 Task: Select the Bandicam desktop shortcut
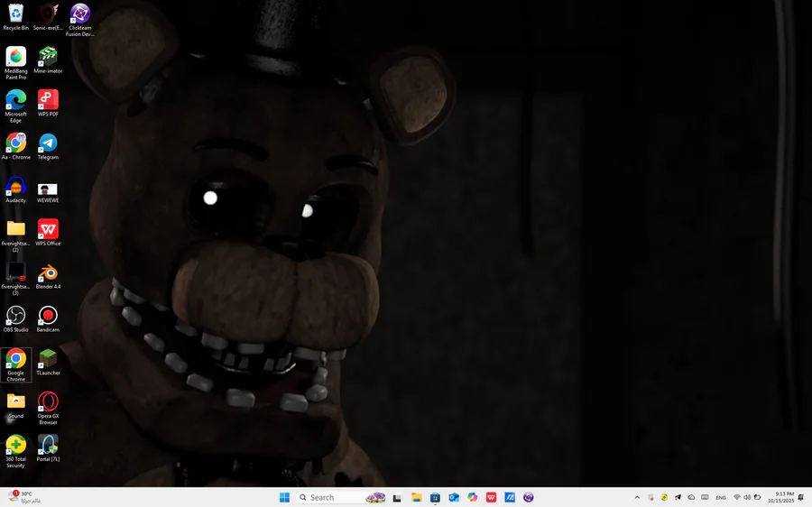pyautogui.click(x=48, y=318)
